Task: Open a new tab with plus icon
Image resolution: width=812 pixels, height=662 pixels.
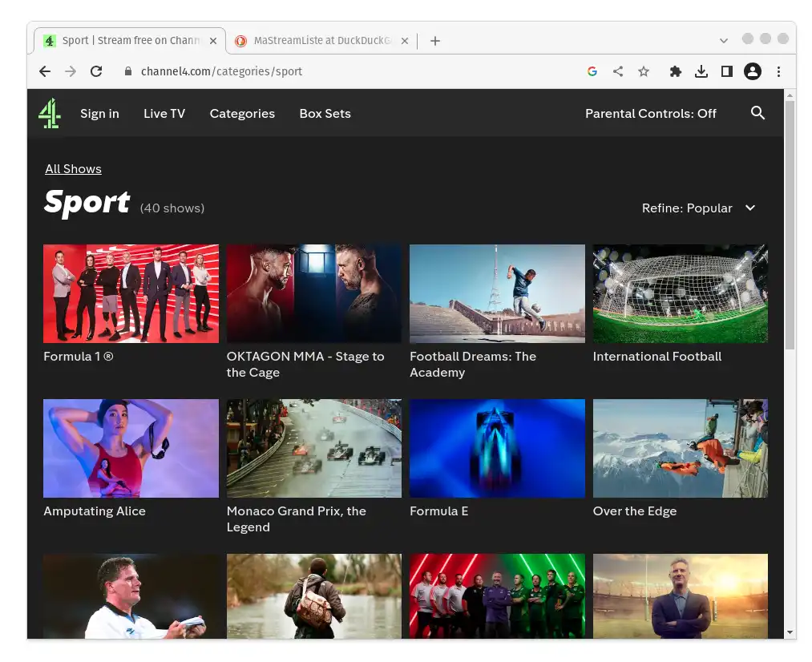Action: [x=435, y=41]
